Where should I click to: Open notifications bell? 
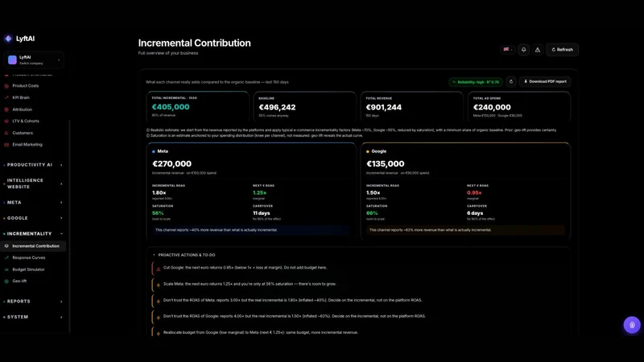524,50
